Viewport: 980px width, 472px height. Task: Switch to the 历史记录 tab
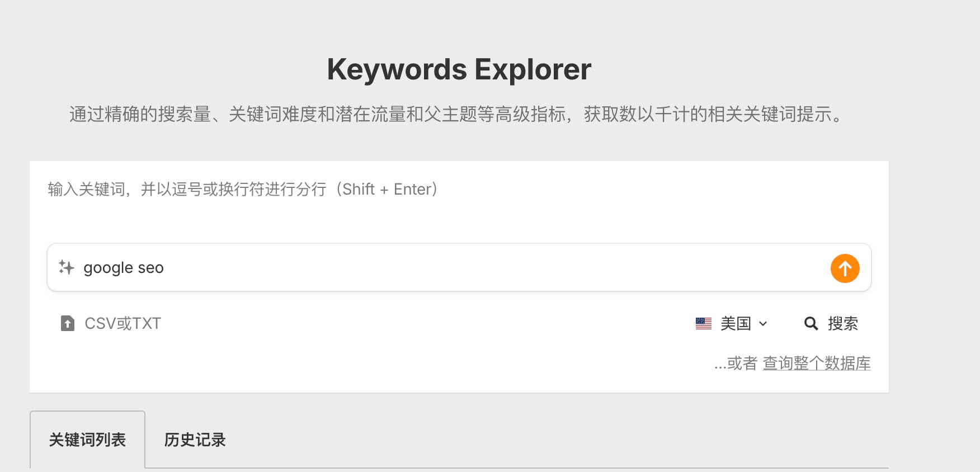point(195,440)
